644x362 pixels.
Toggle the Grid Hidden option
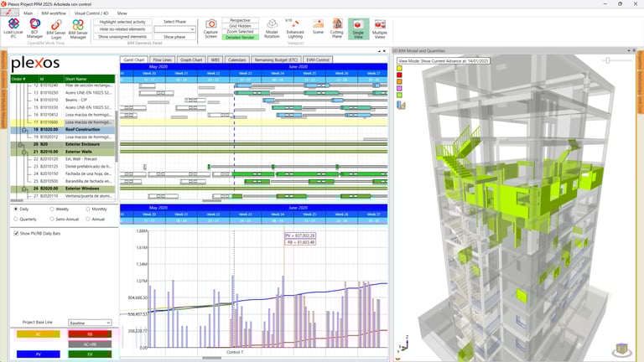point(241,26)
